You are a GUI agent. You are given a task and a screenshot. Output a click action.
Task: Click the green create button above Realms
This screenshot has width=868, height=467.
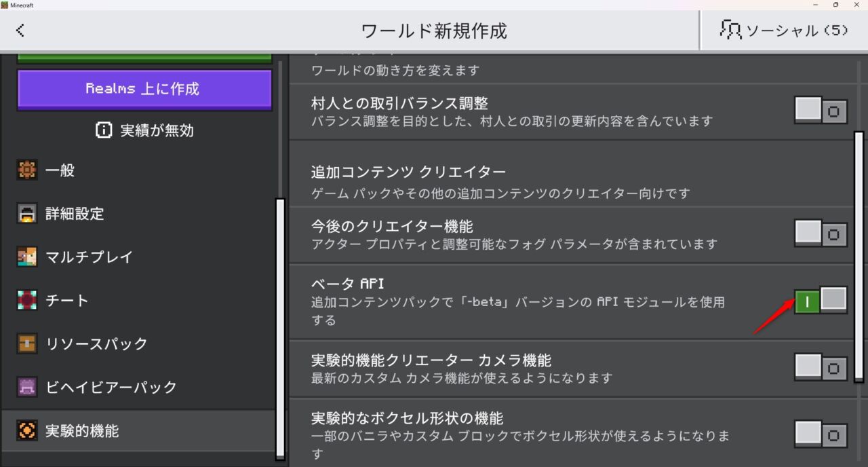click(144, 58)
